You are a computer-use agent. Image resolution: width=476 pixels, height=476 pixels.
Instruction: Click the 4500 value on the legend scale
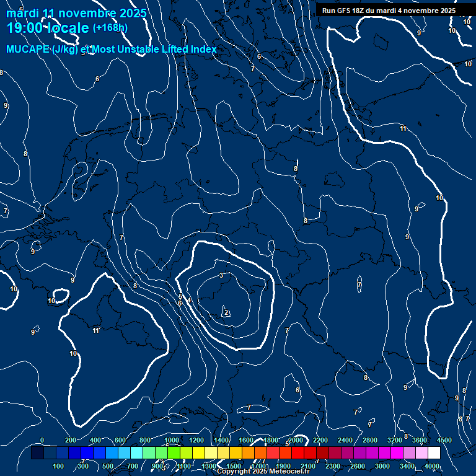(444, 440)
